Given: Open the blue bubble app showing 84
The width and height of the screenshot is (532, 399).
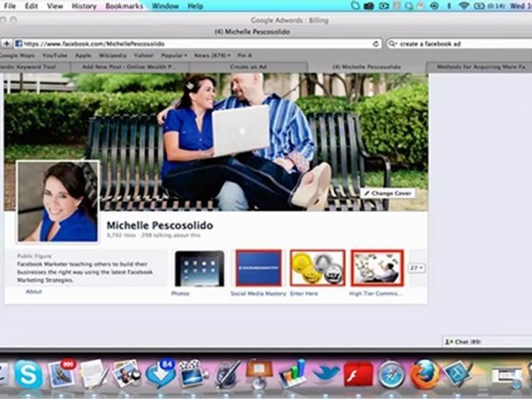Looking at the screenshot, I should pos(161,374).
